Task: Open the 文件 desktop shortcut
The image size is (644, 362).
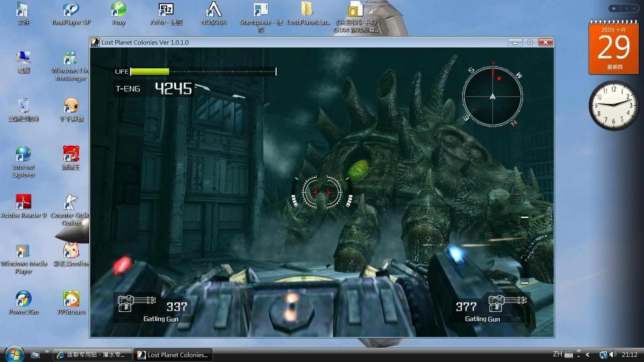Action: click(x=23, y=13)
